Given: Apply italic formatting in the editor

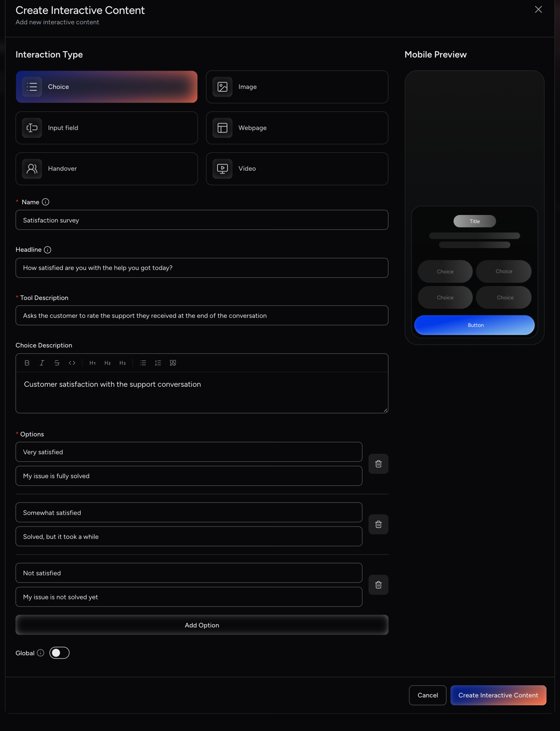Looking at the screenshot, I should (42, 363).
